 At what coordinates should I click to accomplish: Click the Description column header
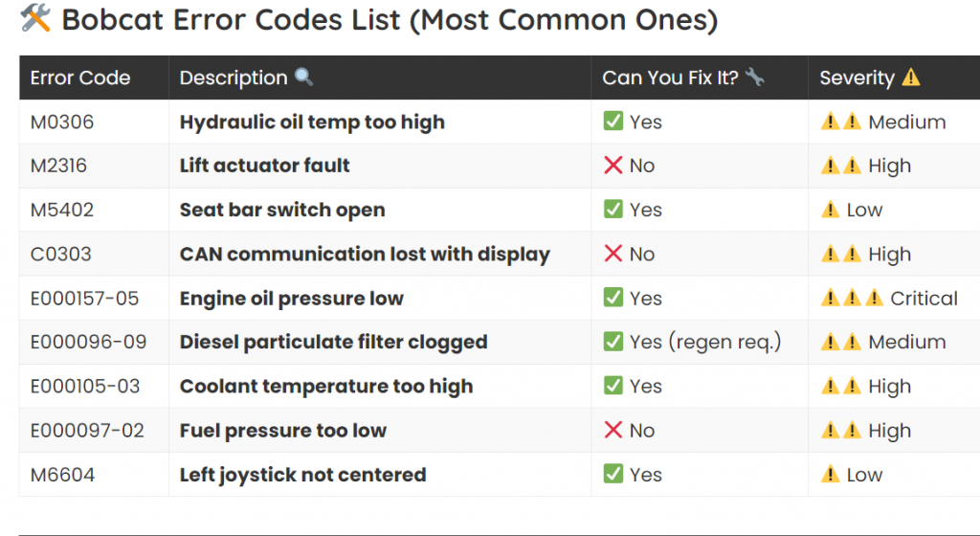point(234,78)
